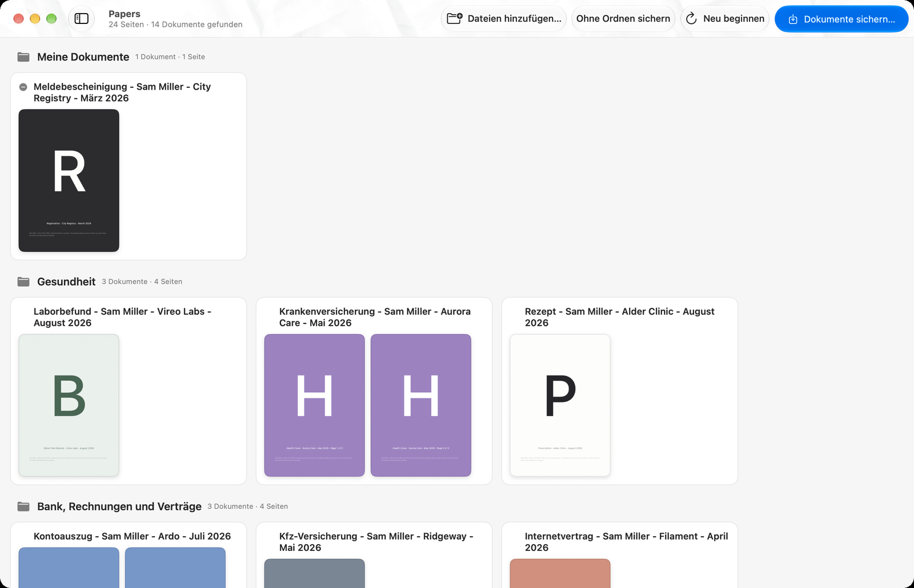Viewport: 914px width, 588px height.
Task: Close the Papers window
Action: click(x=18, y=19)
